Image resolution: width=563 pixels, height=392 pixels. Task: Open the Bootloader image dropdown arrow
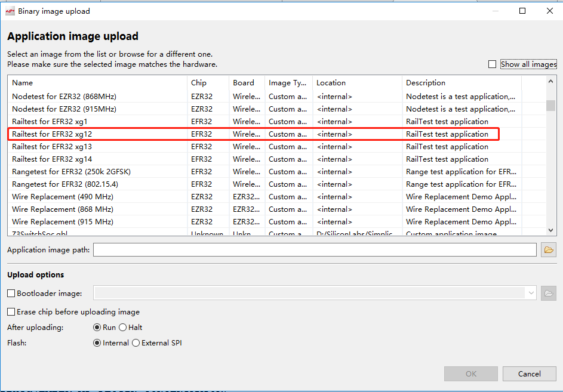click(x=531, y=294)
